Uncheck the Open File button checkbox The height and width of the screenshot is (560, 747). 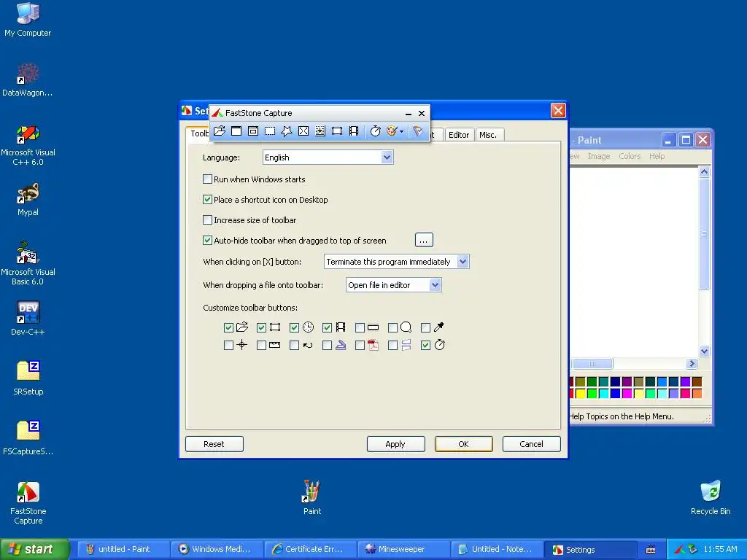[228, 327]
